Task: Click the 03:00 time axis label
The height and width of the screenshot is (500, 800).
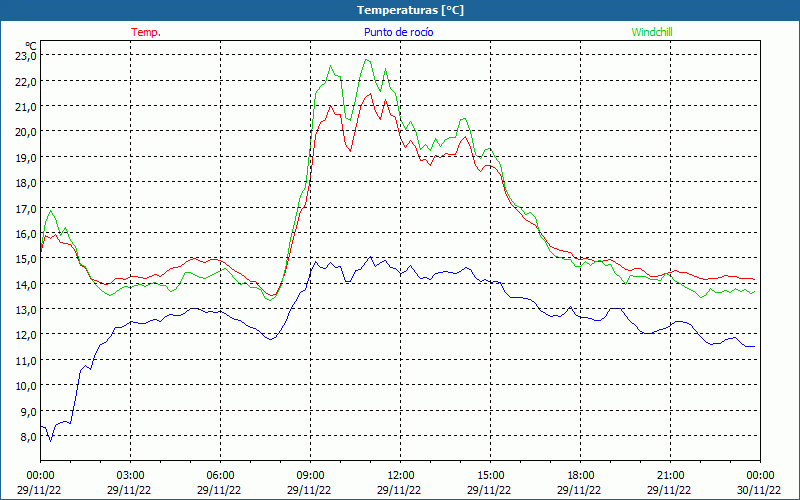Action: pos(131,476)
